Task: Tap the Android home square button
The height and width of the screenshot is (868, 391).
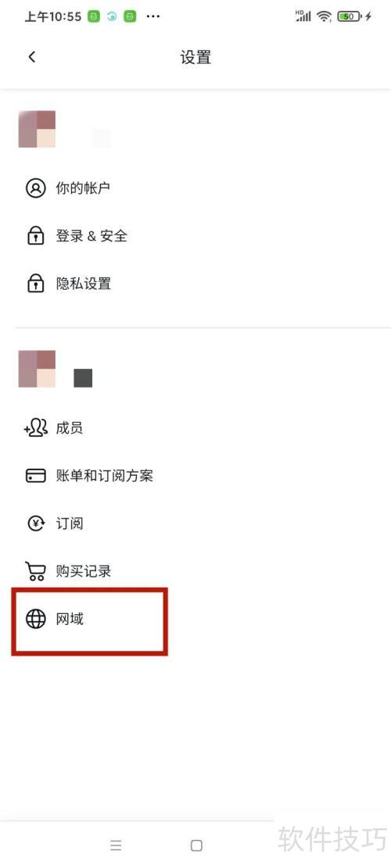Action: pyautogui.click(x=196, y=845)
